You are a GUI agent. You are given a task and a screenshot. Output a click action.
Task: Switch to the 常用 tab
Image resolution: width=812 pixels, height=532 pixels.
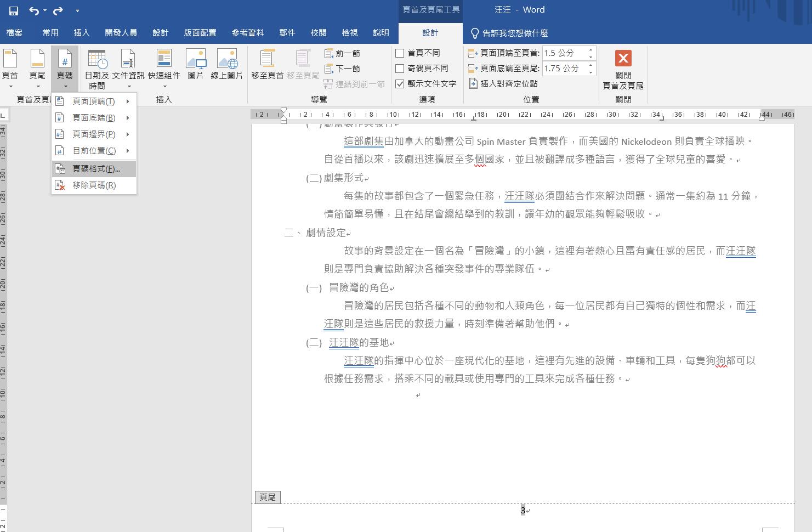(50, 33)
